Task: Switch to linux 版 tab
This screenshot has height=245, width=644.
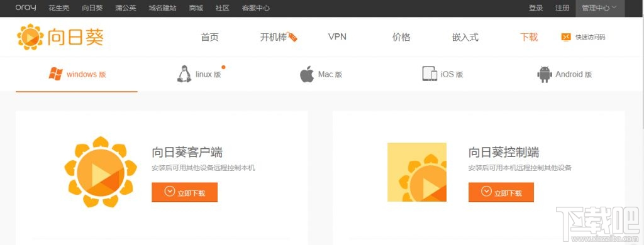Action: (208, 75)
